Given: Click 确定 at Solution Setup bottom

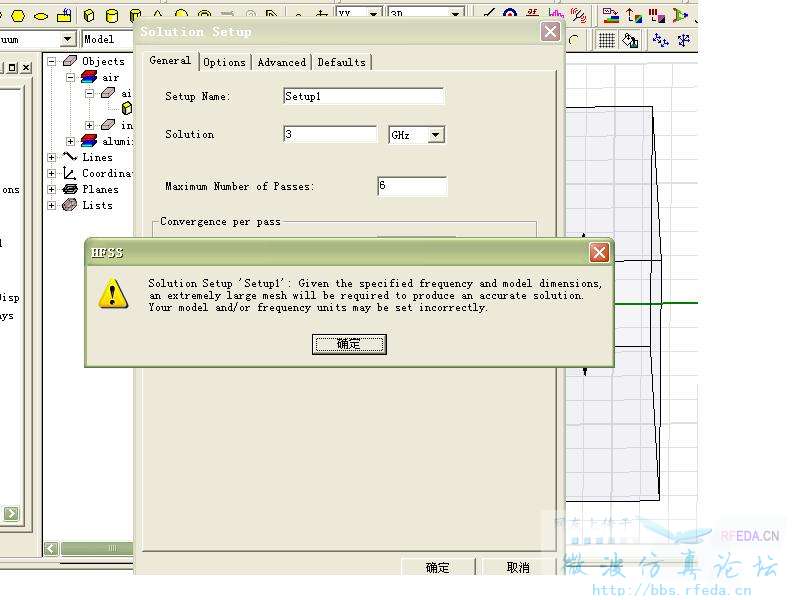Looking at the screenshot, I should click(x=438, y=567).
